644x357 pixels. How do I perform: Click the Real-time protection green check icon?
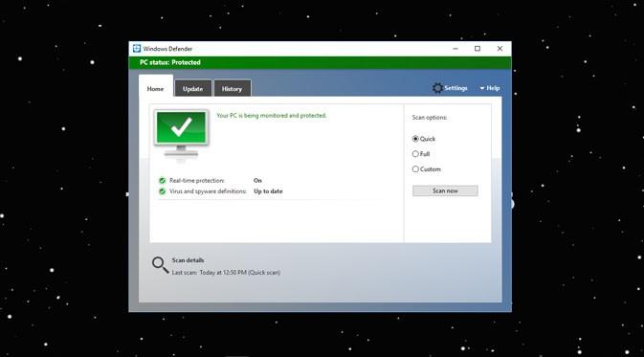[163, 180]
